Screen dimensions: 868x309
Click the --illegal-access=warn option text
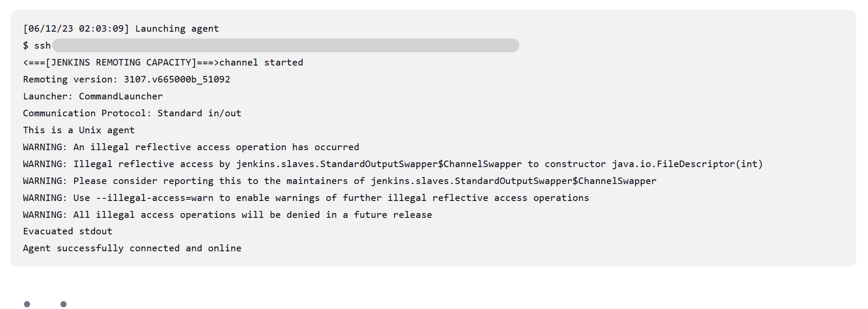tap(155, 198)
